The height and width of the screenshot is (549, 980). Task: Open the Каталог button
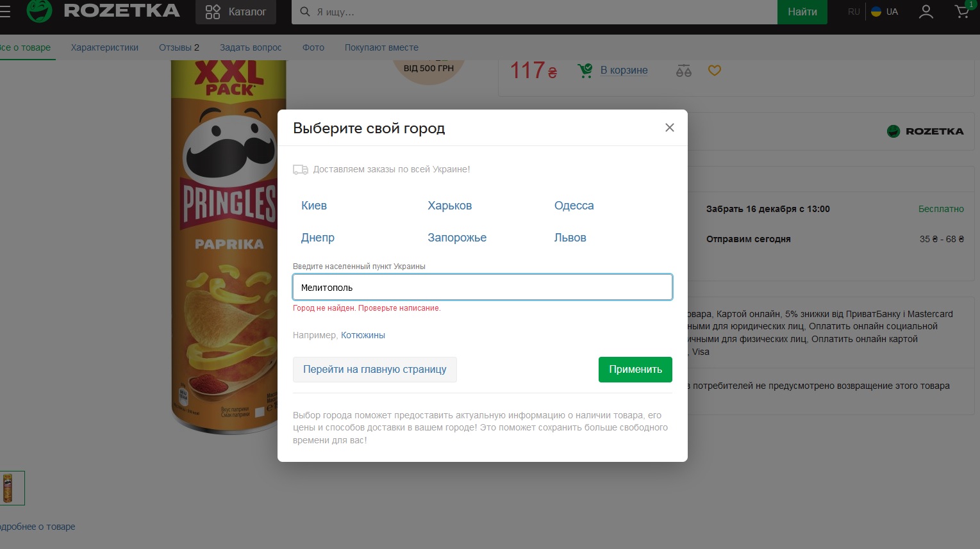tap(236, 12)
